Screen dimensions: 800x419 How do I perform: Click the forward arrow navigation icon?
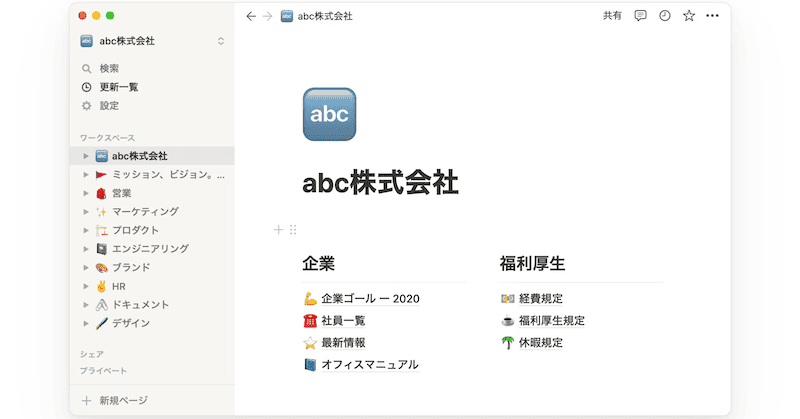point(267,16)
